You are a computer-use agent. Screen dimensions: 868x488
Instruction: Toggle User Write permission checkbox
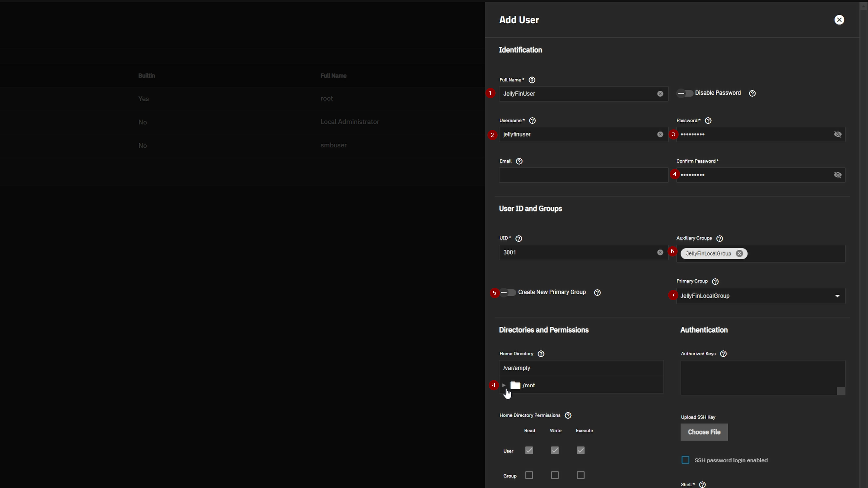tap(555, 450)
